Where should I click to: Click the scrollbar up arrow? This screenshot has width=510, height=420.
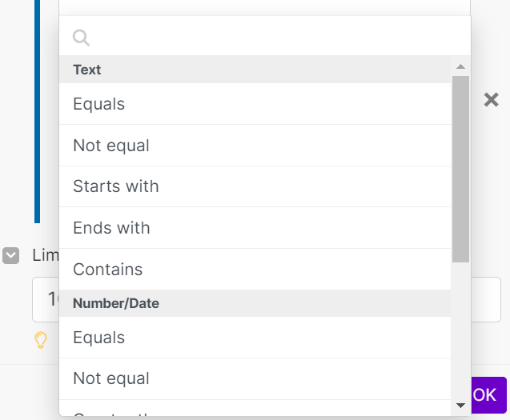(460, 67)
